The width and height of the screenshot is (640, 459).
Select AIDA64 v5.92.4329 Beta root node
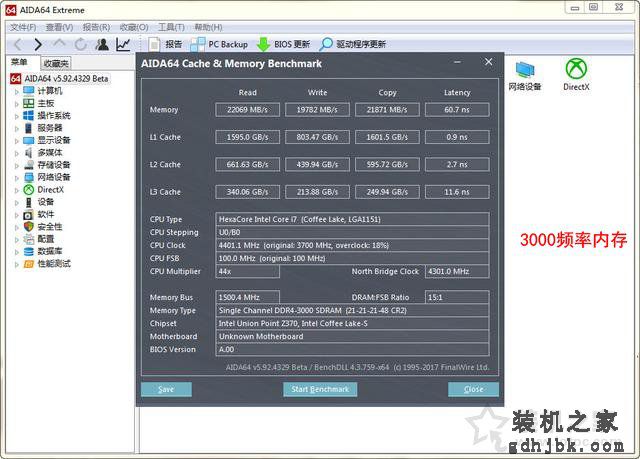pos(60,78)
